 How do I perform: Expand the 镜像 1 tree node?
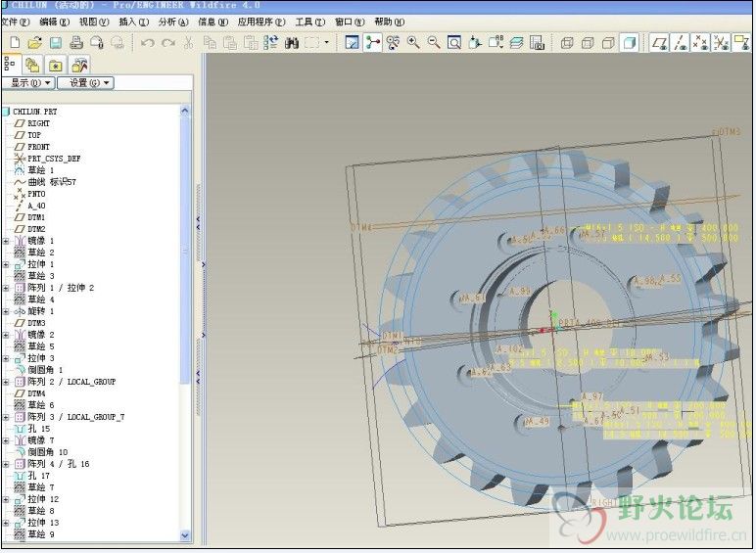click(x=6, y=241)
